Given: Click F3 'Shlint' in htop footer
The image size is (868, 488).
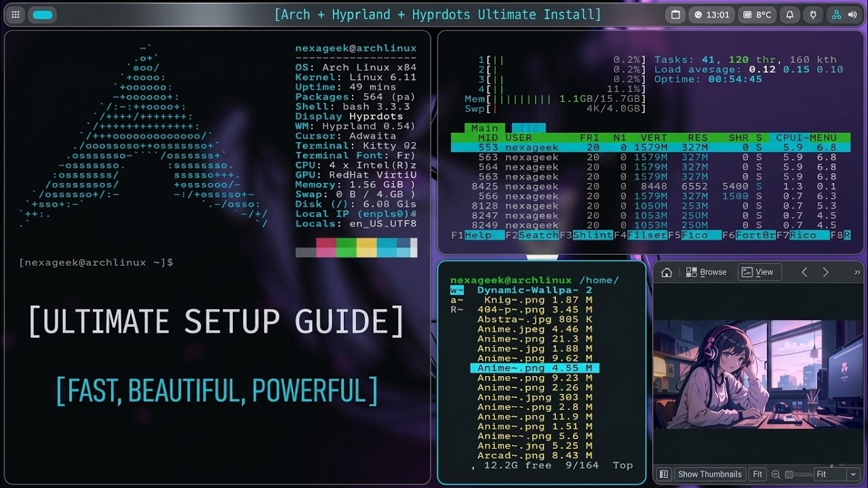Looking at the screenshot, I should [586, 235].
